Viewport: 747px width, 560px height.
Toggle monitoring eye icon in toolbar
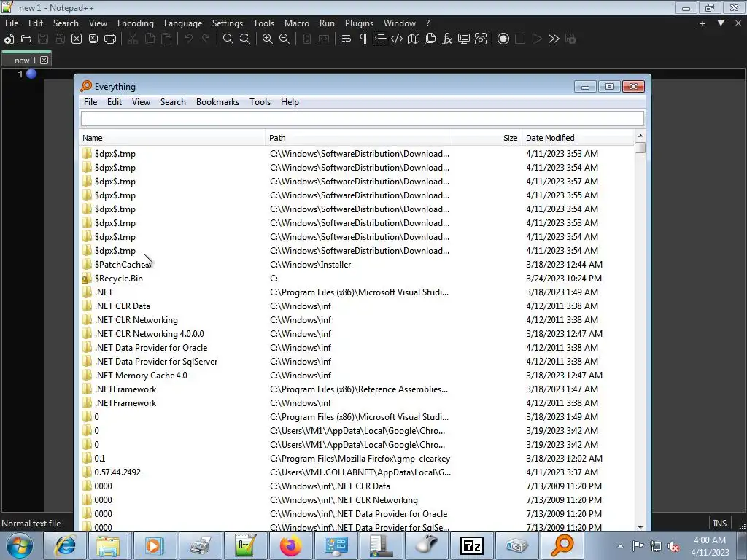click(481, 39)
